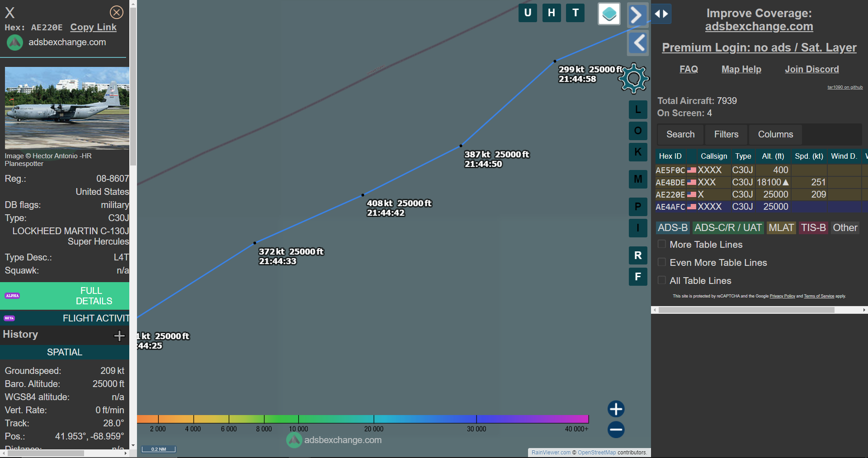The height and width of the screenshot is (458, 868).
Task: Enable All Table Lines checkbox
Action: pos(661,280)
